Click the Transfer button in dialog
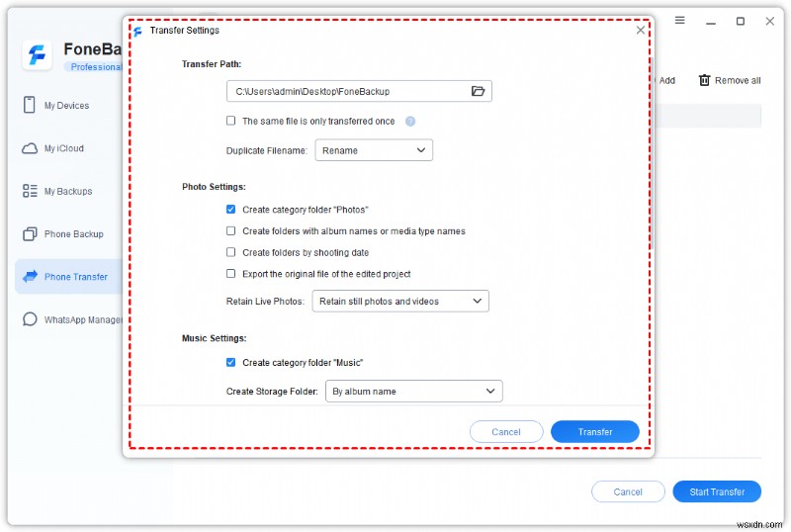The width and height of the screenshot is (791, 532). pyautogui.click(x=595, y=431)
